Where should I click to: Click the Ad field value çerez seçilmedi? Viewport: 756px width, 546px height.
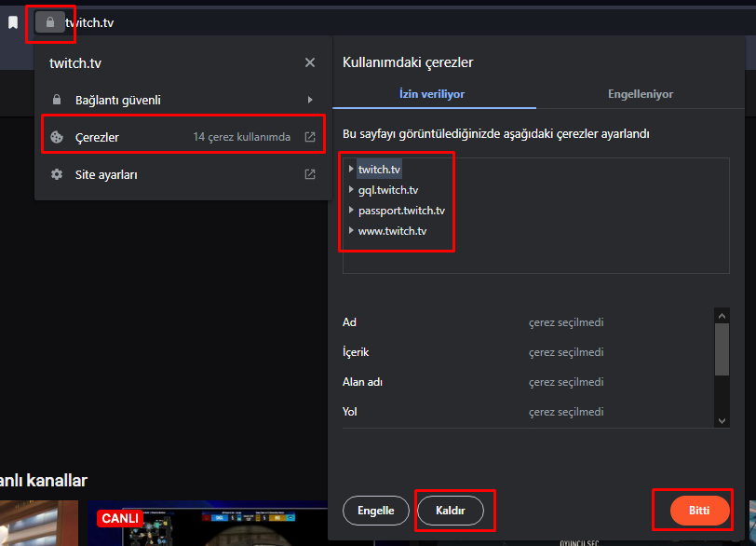566,322
